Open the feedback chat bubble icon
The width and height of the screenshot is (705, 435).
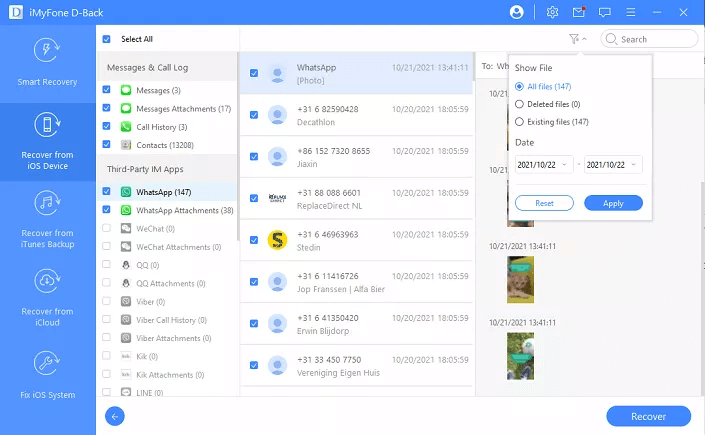tap(604, 13)
